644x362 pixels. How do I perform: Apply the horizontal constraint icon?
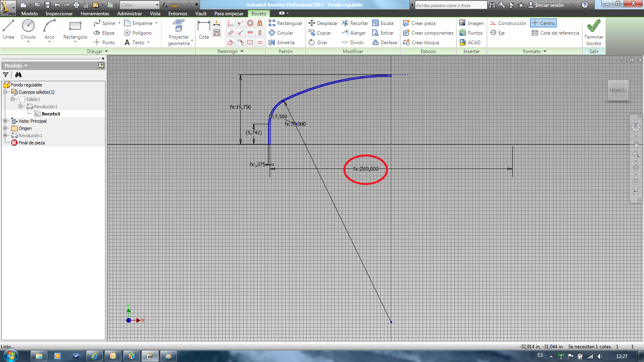(250, 33)
